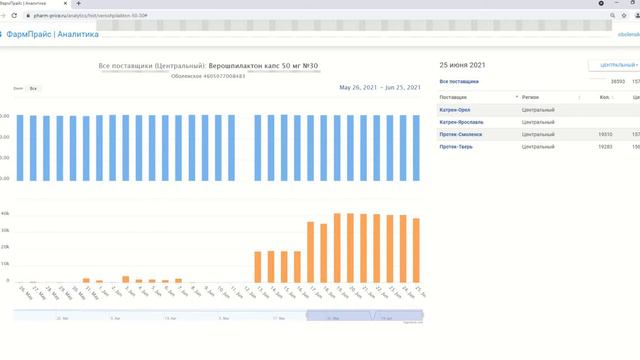This screenshot has width=640, height=360.
Task: Select the ФармПрайс | Аналитика browser tab
Action: (x=33, y=3)
